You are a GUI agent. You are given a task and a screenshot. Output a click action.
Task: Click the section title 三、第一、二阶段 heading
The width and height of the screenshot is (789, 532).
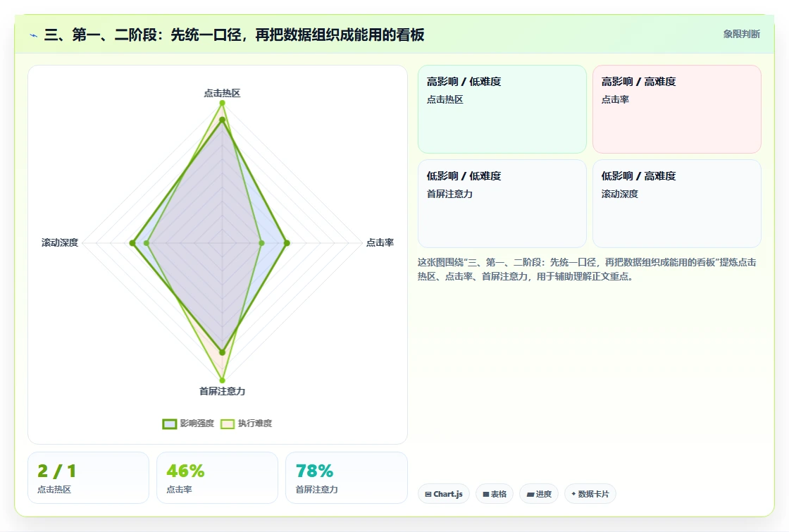coord(234,35)
